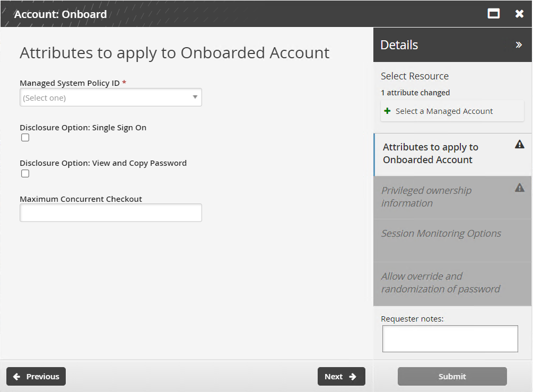
Task: Click in the Requester notes text box
Action: point(450,338)
